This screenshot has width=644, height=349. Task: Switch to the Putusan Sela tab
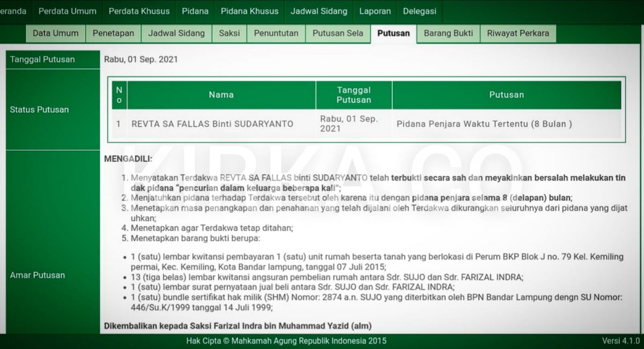(338, 33)
